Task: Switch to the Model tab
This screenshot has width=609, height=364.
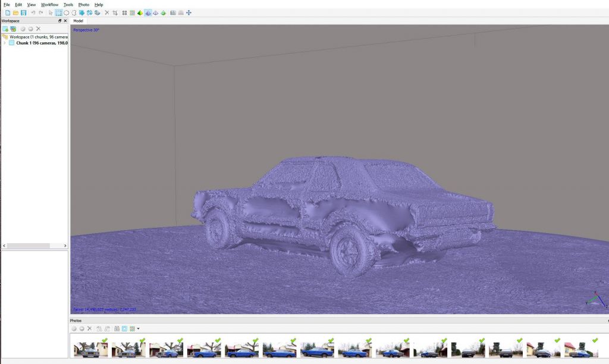Action: [78, 21]
